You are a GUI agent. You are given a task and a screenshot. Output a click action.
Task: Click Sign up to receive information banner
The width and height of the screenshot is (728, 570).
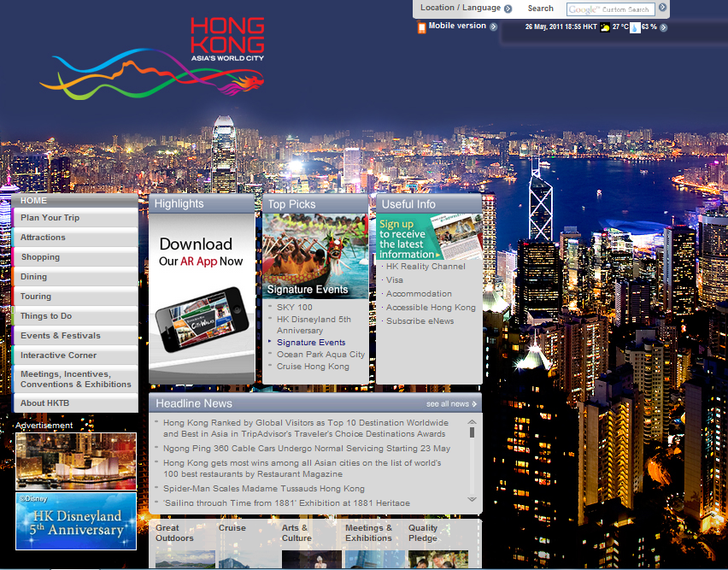pyautogui.click(x=429, y=237)
